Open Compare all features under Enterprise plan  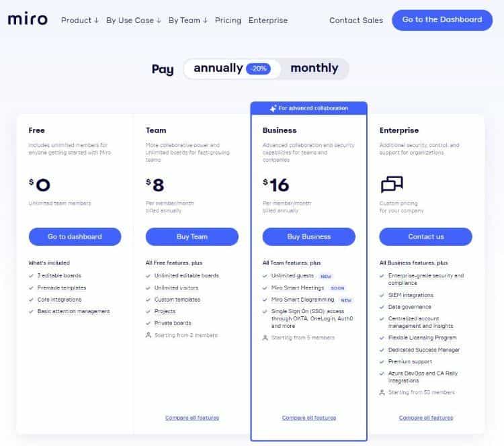425,418
